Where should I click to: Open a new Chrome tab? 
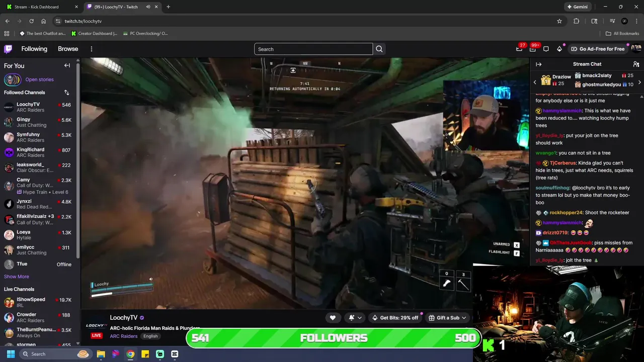(168, 7)
